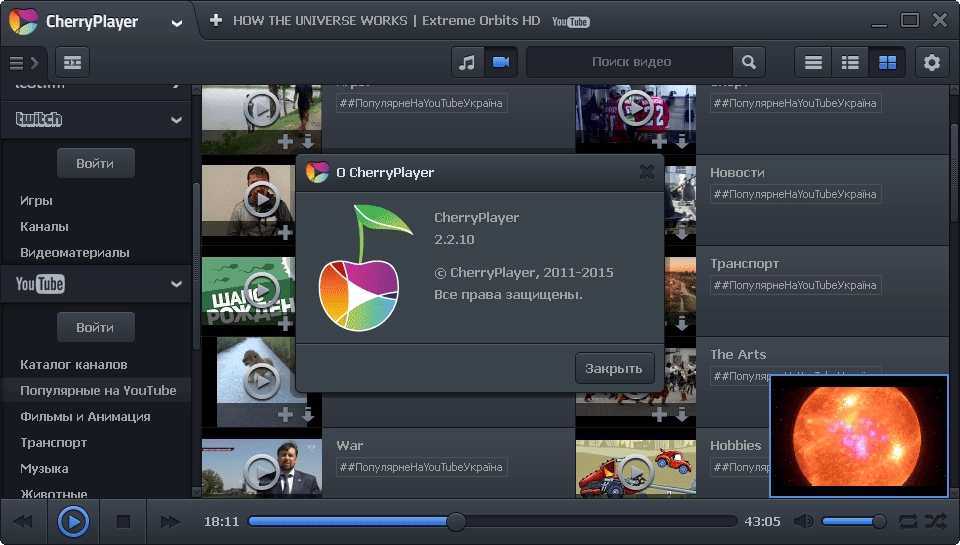Click tag under Транспорт in grid

[x=795, y=285]
